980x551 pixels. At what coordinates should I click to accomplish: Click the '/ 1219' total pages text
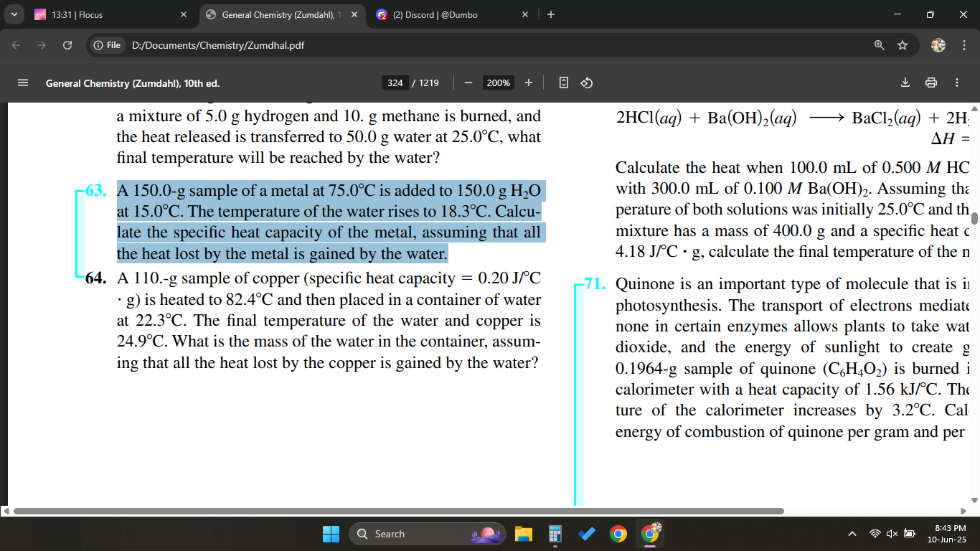click(x=425, y=83)
